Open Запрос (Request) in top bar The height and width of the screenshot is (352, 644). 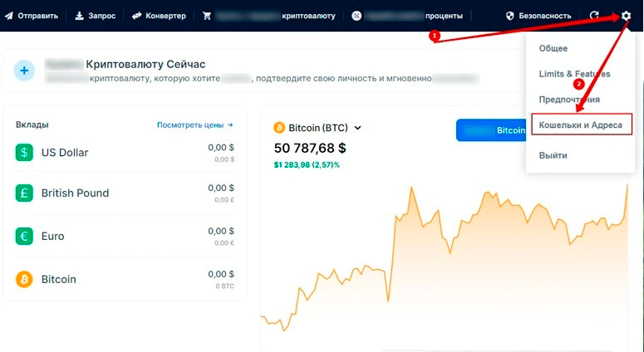coord(96,16)
